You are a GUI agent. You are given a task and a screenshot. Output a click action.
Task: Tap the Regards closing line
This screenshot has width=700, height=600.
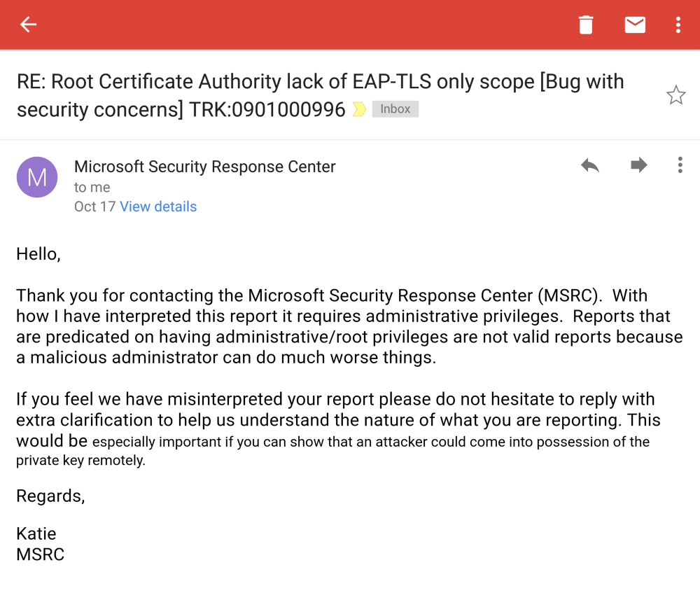coord(50,496)
